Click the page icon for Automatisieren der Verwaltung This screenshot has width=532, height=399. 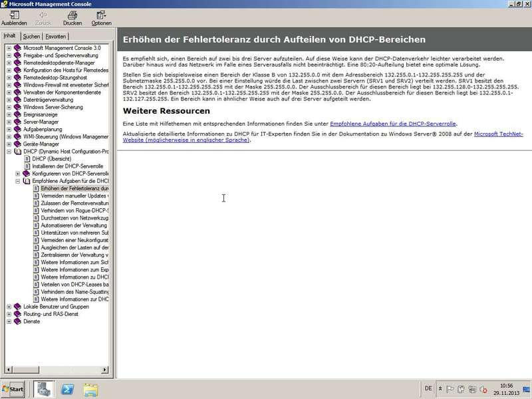click(x=37, y=225)
